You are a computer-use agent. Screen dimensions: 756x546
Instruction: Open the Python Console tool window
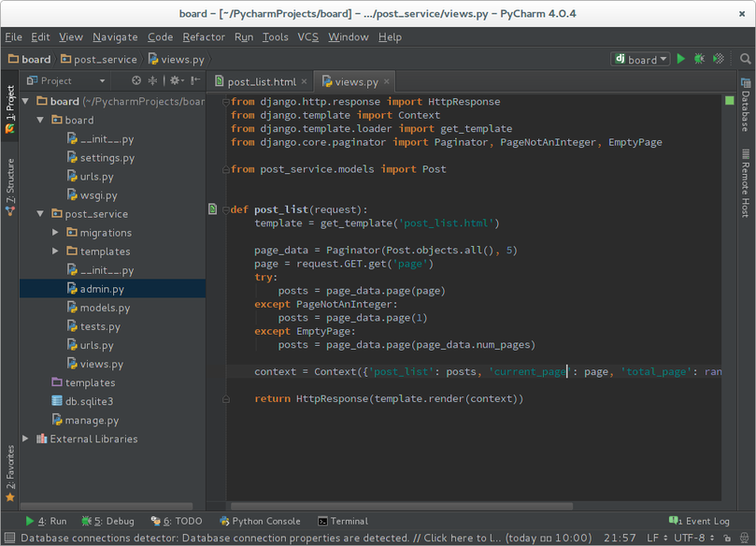(x=260, y=521)
